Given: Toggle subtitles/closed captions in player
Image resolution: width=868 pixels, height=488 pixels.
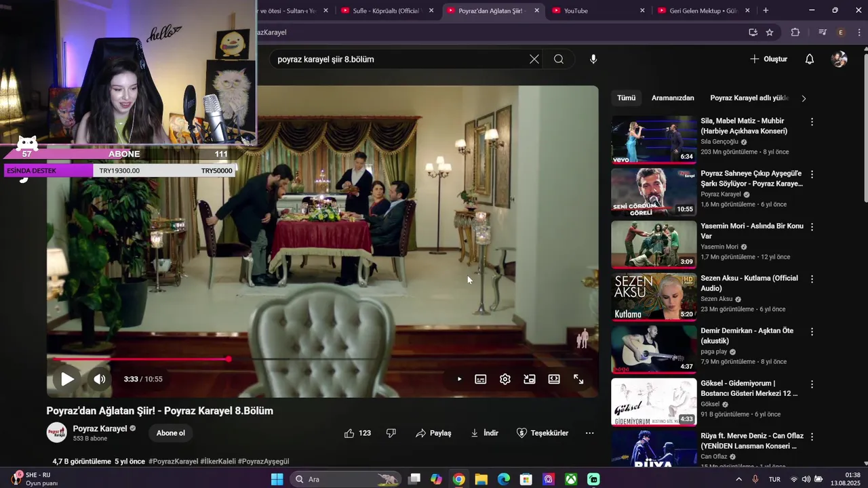Looking at the screenshot, I should [481, 380].
